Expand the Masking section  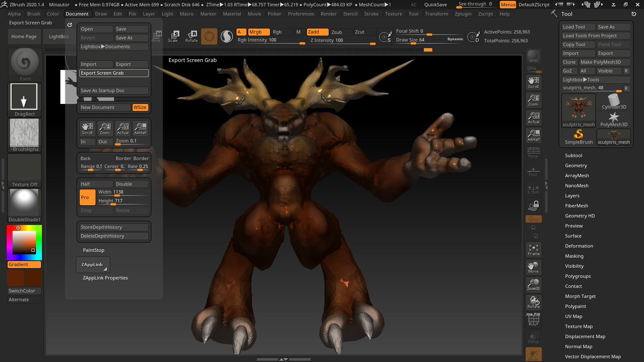coord(574,256)
